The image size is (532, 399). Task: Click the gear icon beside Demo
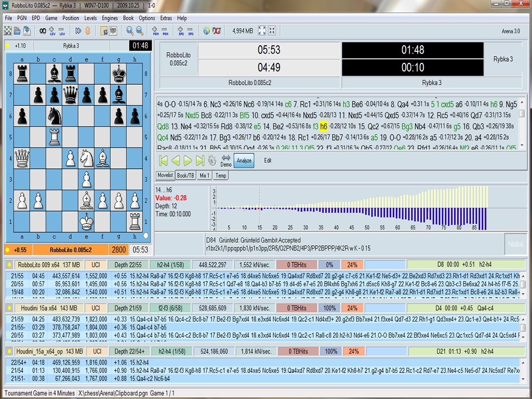point(212,161)
